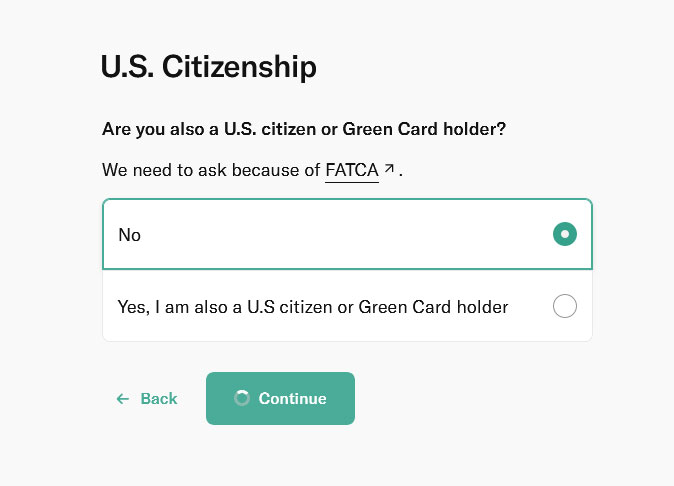Click the word "Back" in green text
The image size is (674, 486).
159,399
